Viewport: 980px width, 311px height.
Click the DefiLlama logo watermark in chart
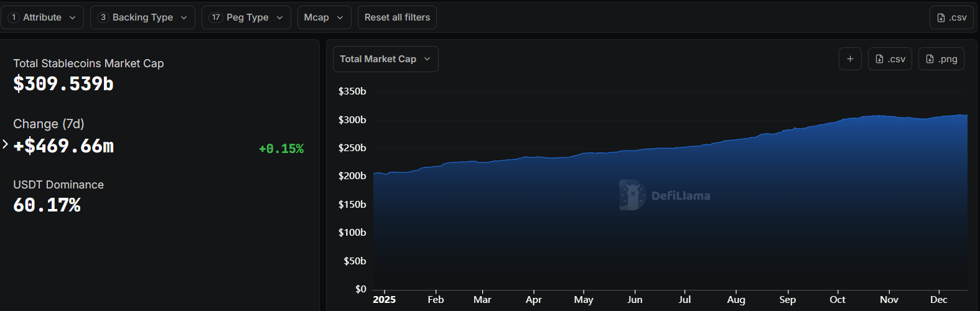tap(632, 195)
